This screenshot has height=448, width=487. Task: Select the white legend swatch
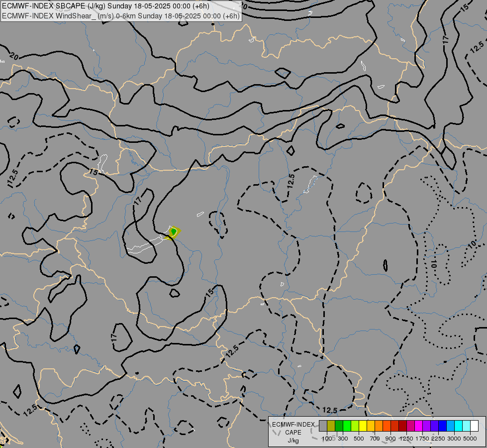click(x=474, y=426)
